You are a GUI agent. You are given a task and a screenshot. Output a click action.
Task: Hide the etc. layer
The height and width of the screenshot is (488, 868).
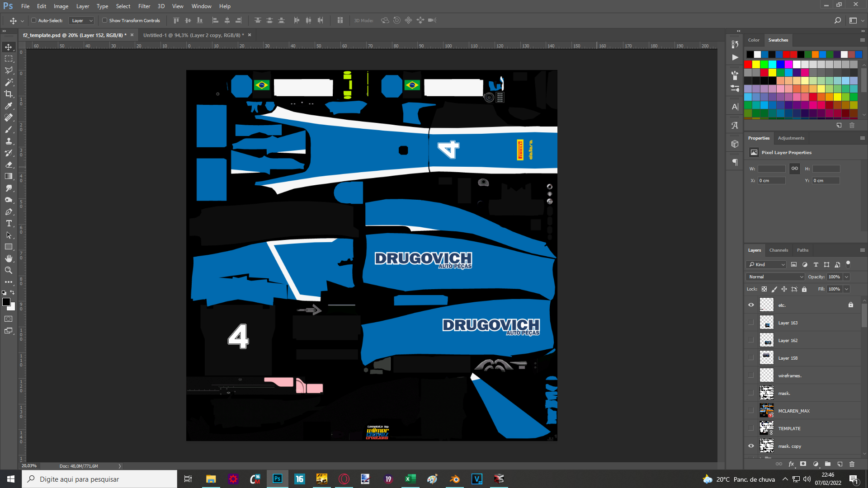click(751, 305)
